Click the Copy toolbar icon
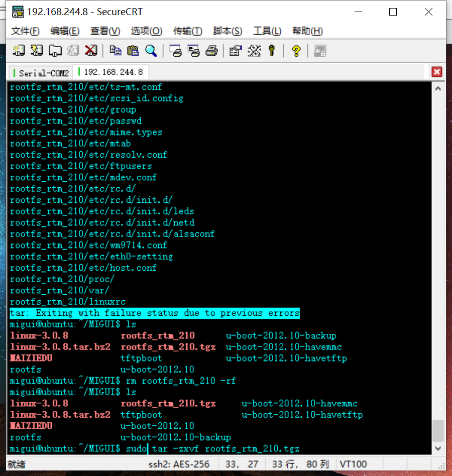 pyautogui.click(x=116, y=51)
